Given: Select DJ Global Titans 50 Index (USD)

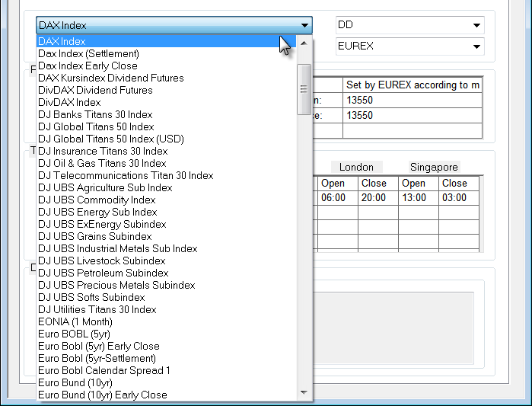Looking at the screenshot, I should click(110, 139).
